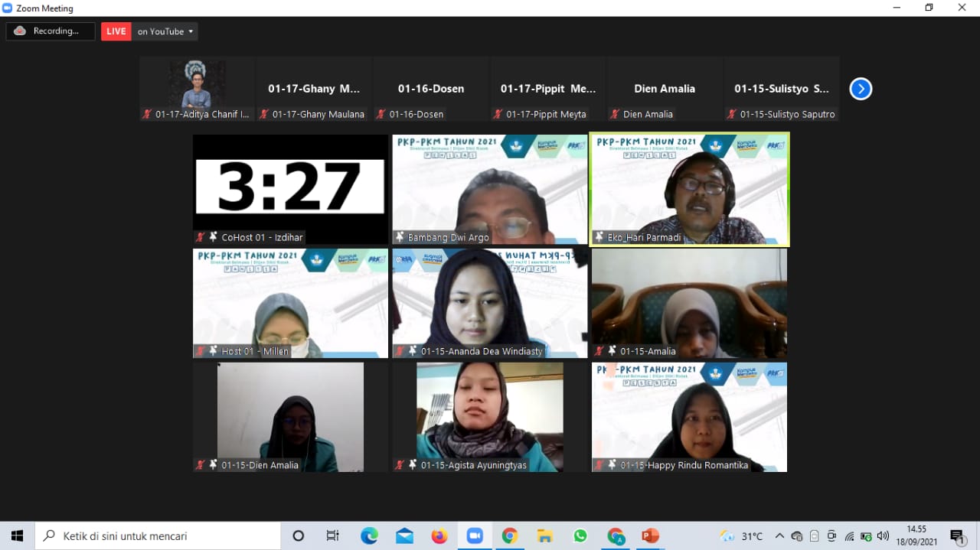Click the red LIVE badge
This screenshot has height=550, width=980.
pos(116,31)
